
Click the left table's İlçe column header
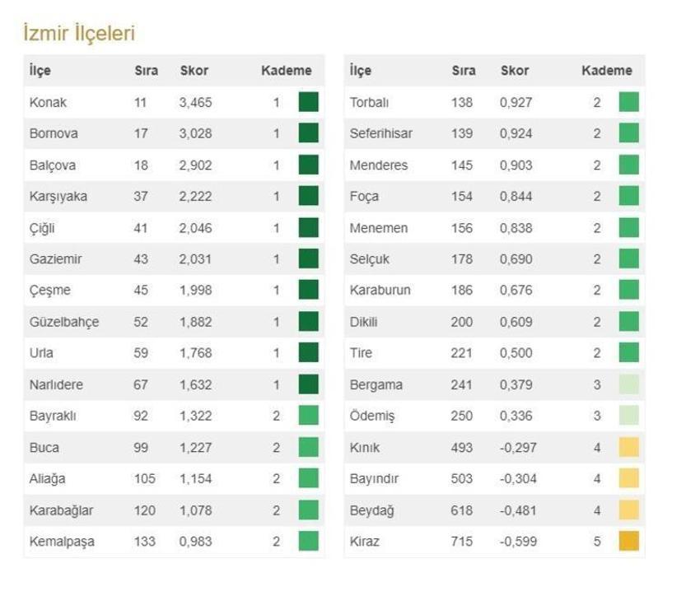(40, 71)
